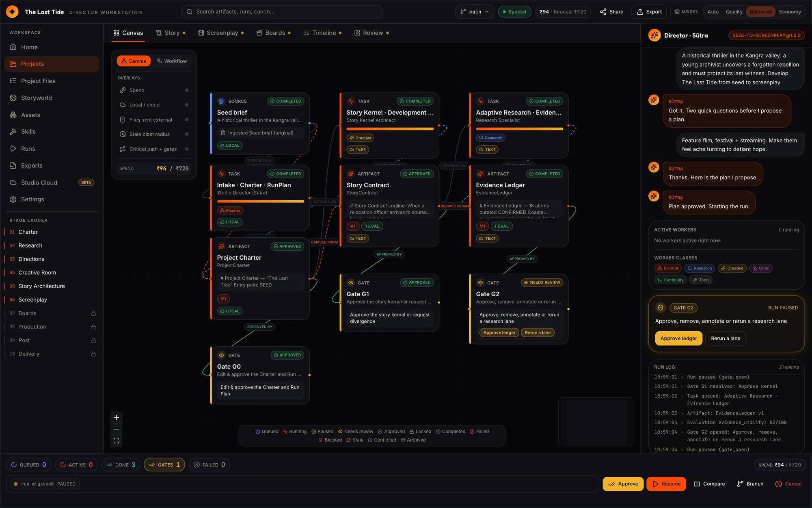Select Projects in sidebar
812x508 pixels.
pyautogui.click(x=52, y=64)
